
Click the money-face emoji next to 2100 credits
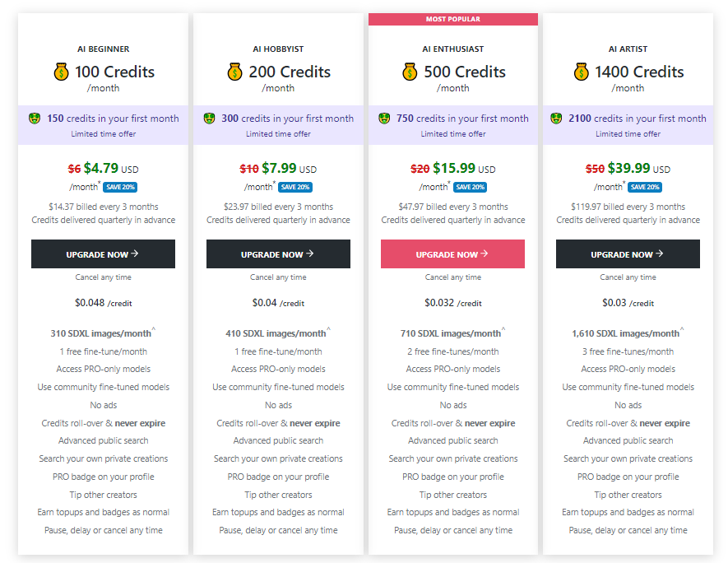click(x=556, y=119)
